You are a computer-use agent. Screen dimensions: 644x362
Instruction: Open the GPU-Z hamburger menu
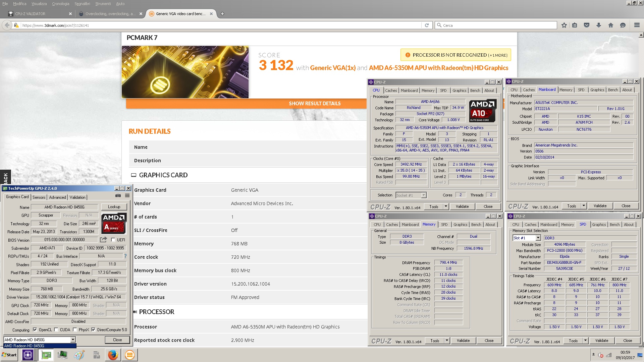coord(127,195)
